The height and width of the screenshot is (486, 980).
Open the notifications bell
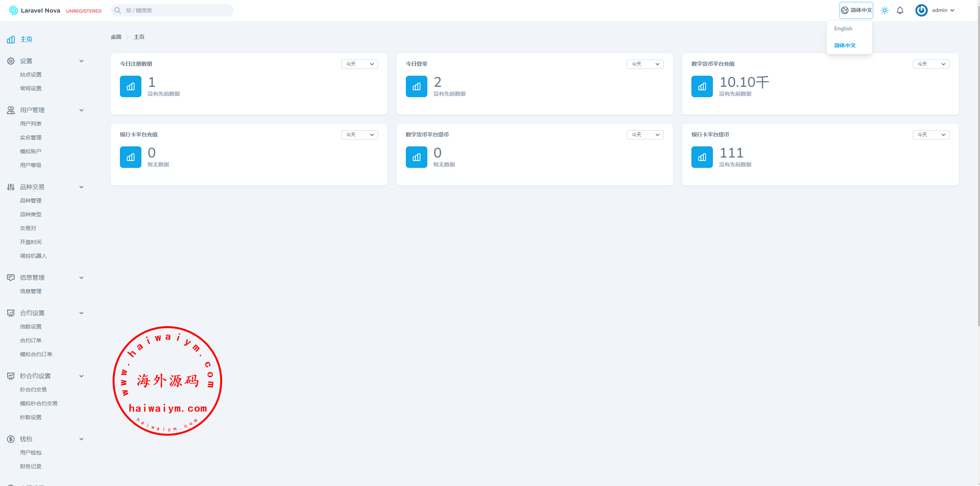(x=900, y=10)
